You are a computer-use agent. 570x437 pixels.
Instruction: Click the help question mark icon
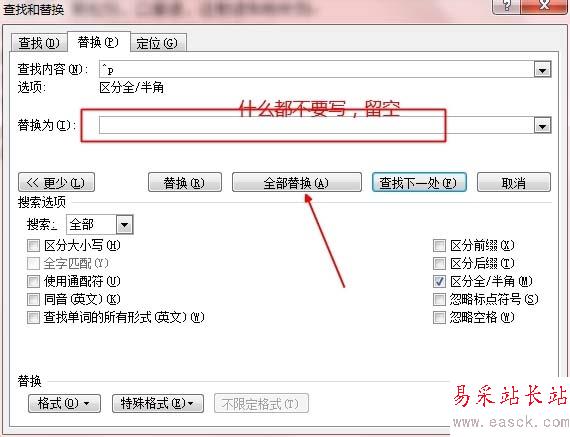click(x=507, y=6)
